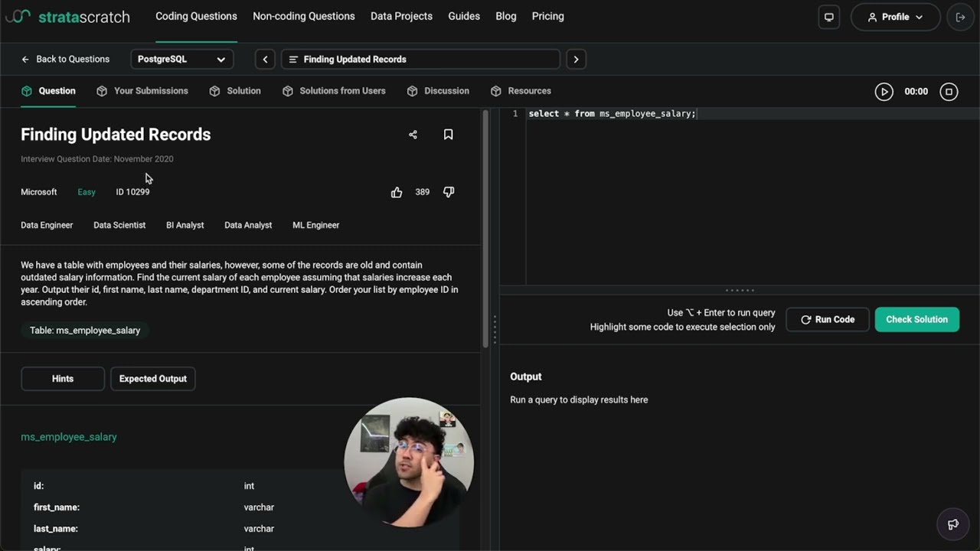Viewport: 980px width, 551px height.
Task: Click the Check Solution button
Action: tap(916, 320)
